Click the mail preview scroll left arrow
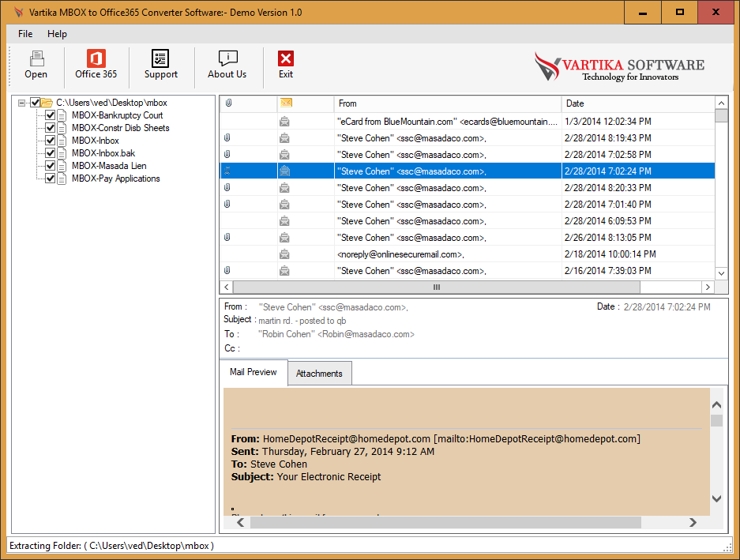 point(240,522)
